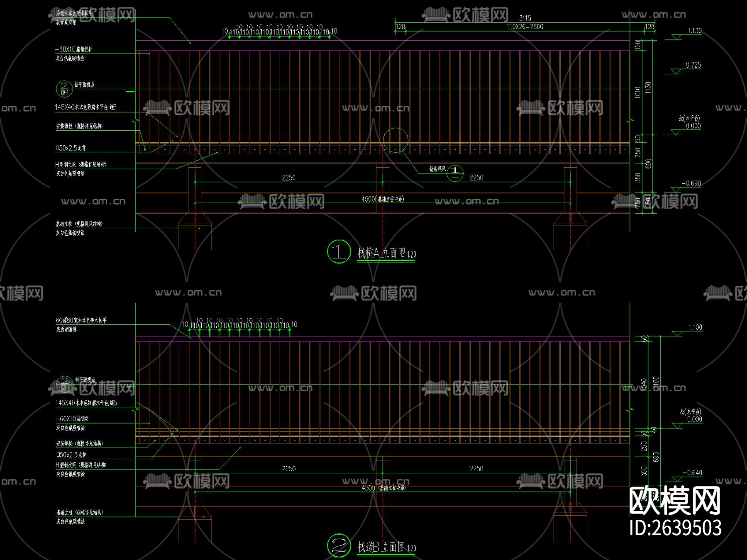The width and height of the screenshot is (747, 560).
Task: Click the "1130" vertical dimension value
Action: tap(649, 88)
